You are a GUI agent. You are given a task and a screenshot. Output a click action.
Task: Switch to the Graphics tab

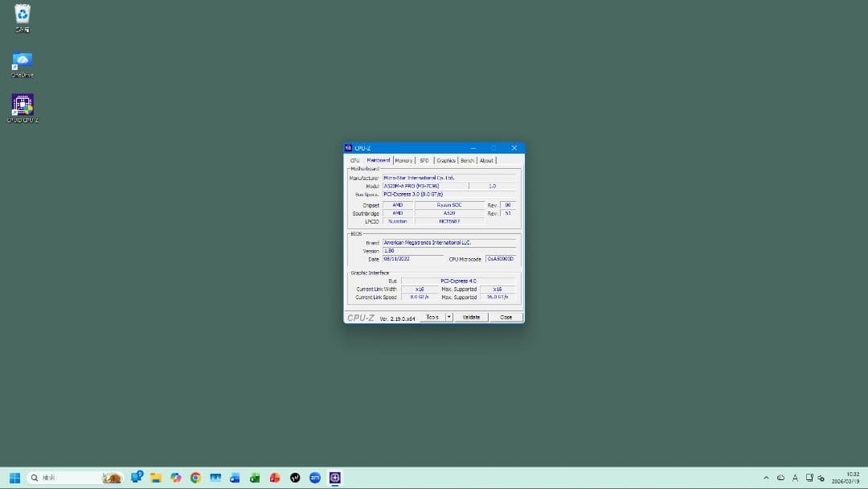pyautogui.click(x=445, y=161)
